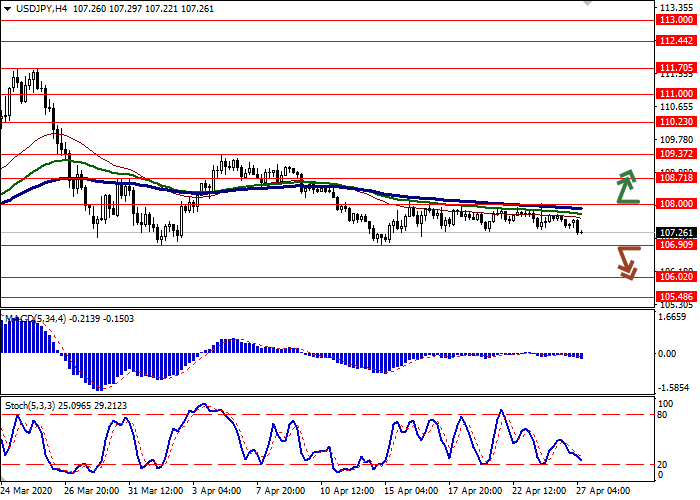This screenshot has width=700, height=500.
Task: Select the 105.486 support level label
Action: 676,297
